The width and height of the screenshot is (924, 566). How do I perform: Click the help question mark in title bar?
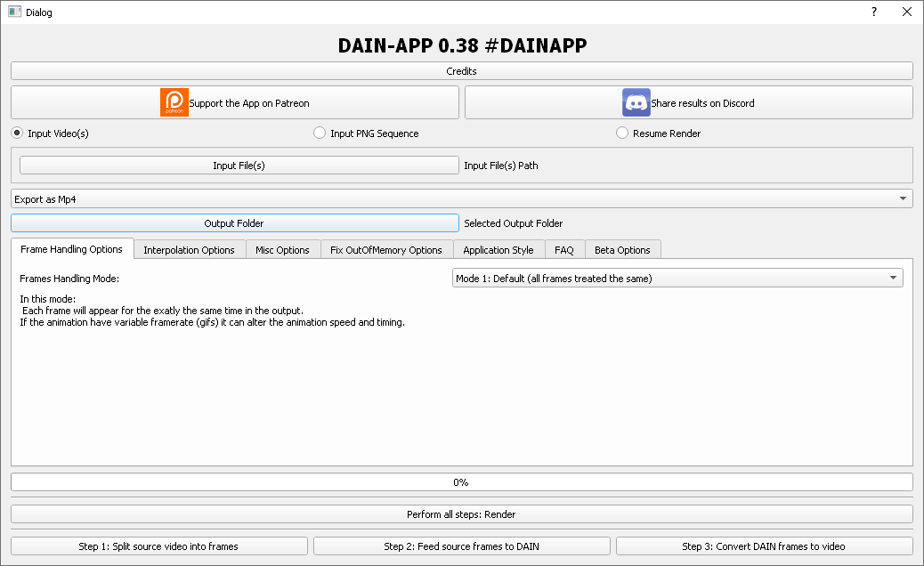pos(873,12)
